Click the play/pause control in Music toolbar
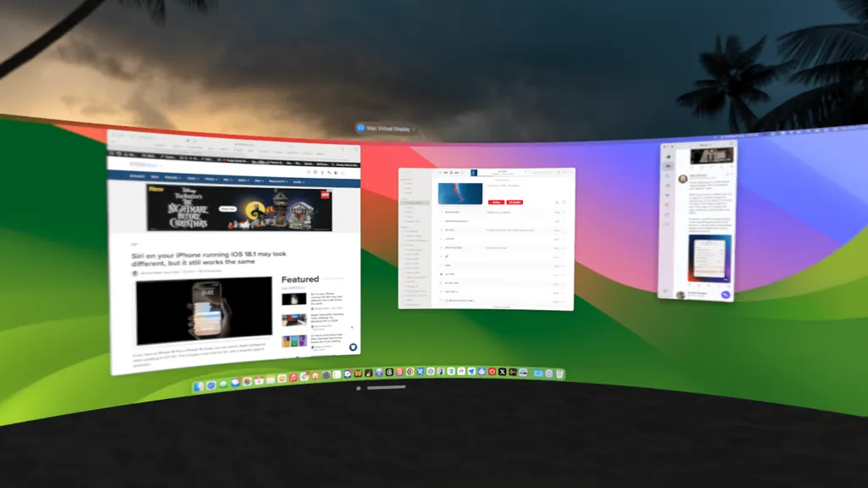The width and height of the screenshot is (868, 488). [x=451, y=173]
